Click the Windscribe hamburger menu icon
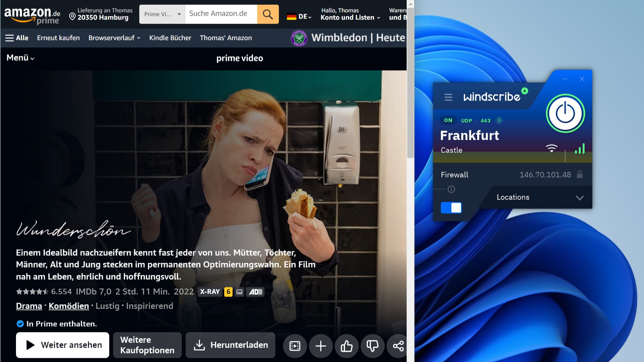Screen dimensions: 644x362 coord(448,97)
